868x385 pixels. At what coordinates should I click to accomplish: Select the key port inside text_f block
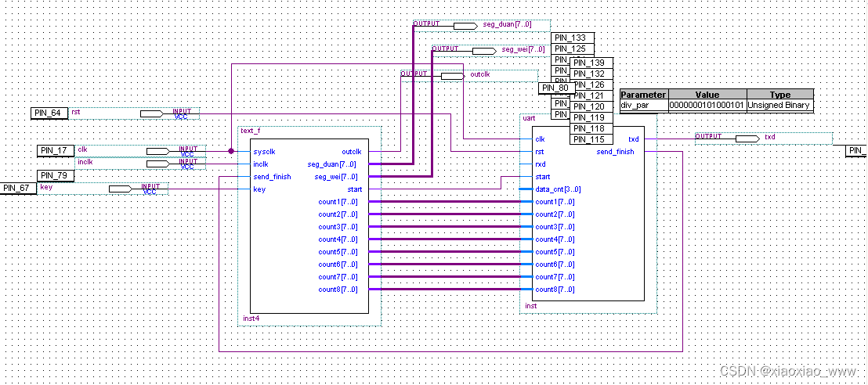(259, 189)
